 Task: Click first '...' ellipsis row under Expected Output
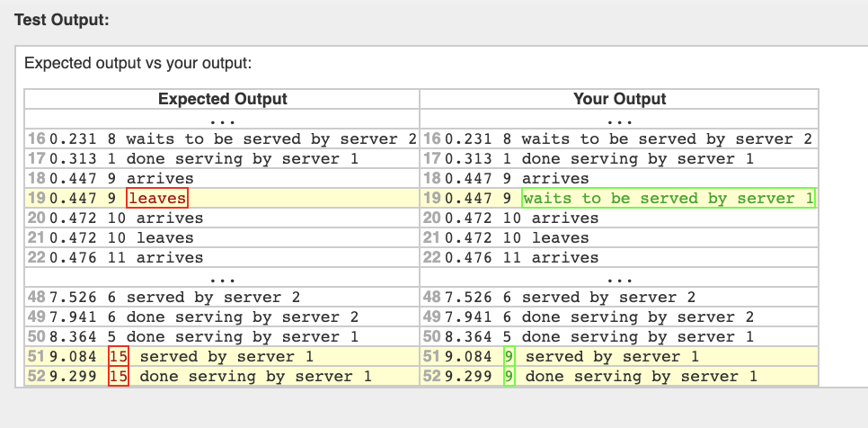[223, 120]
